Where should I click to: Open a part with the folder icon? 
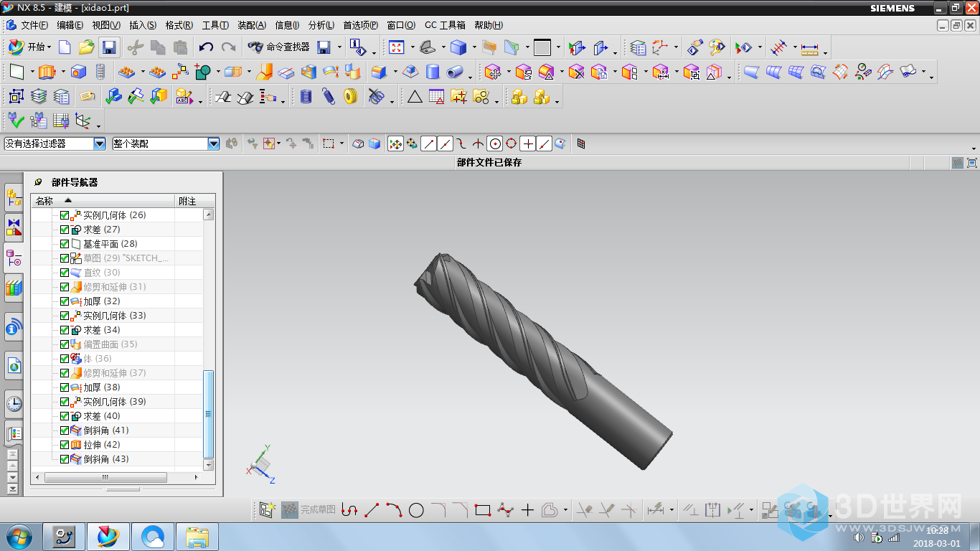[x=87, y=47]
